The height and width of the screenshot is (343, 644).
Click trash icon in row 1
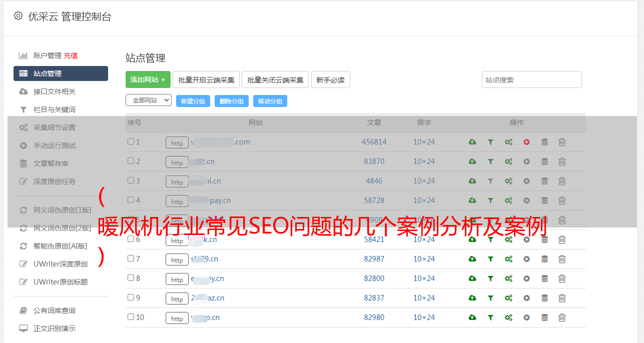[562, 142]
